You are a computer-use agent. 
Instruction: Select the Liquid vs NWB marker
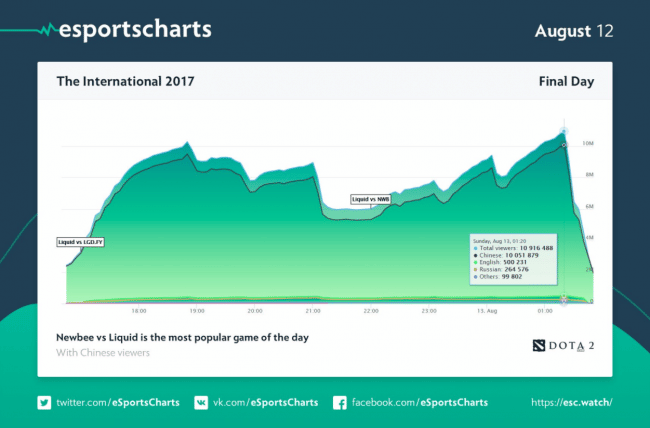[x=371, y=199]
